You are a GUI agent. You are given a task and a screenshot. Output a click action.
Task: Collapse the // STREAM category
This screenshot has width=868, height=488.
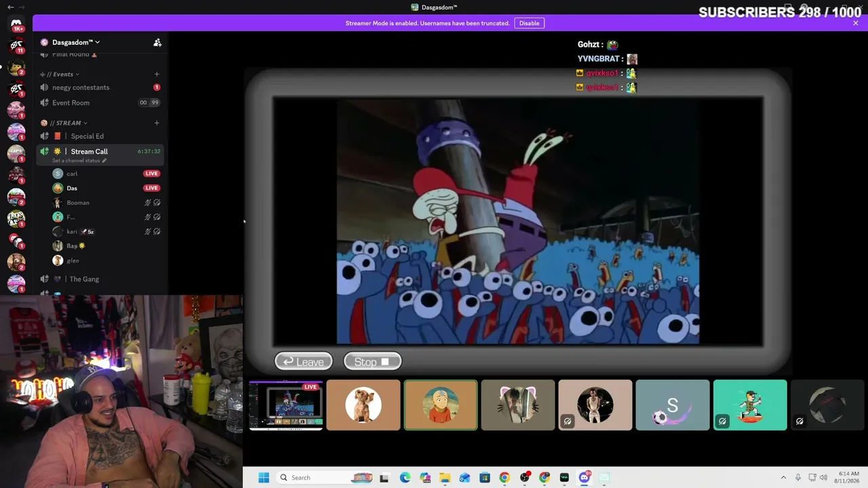pos(64,123)
